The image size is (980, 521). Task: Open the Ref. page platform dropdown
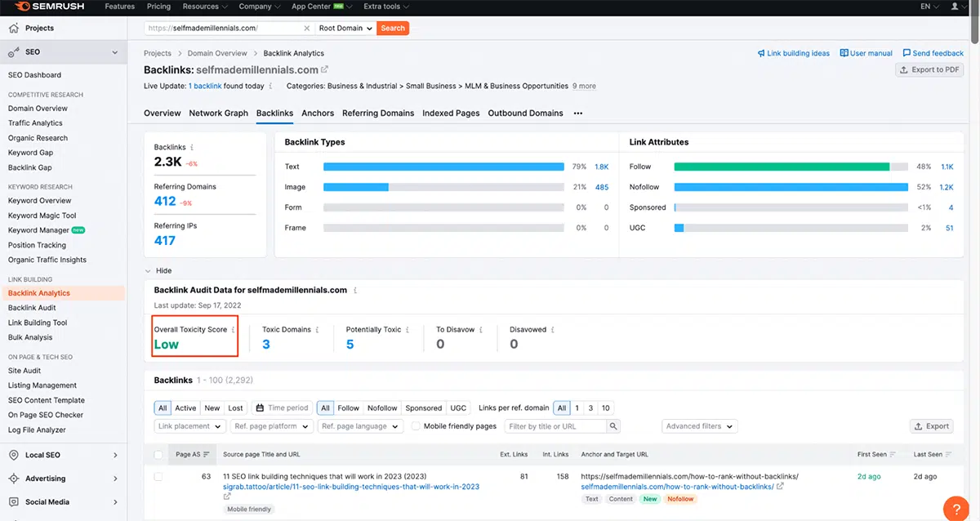pos(271,426)
